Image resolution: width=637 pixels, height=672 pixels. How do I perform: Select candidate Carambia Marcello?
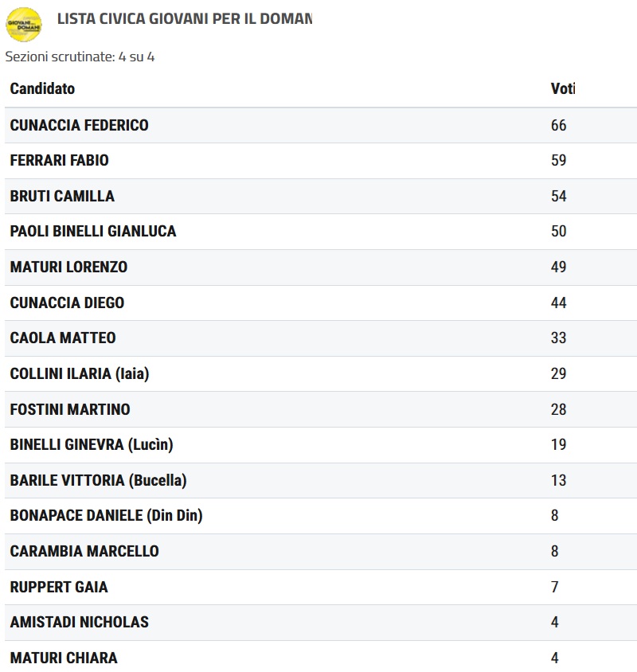(x=84, y=551)
